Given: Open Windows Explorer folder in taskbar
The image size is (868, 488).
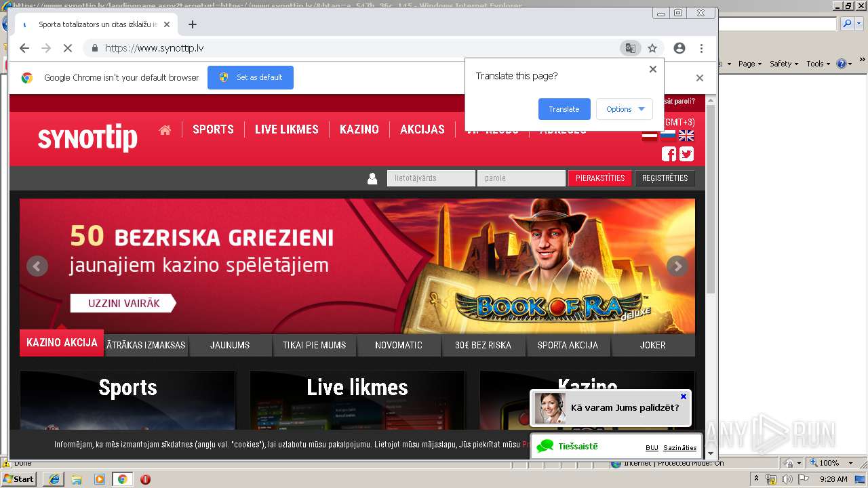Looking at the screenshot, I should pyautogui.click(x=77, y=479).
